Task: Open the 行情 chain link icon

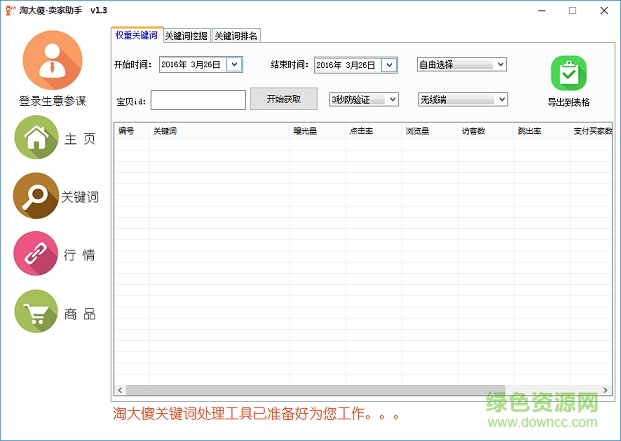Action: (x=36, y=253)
